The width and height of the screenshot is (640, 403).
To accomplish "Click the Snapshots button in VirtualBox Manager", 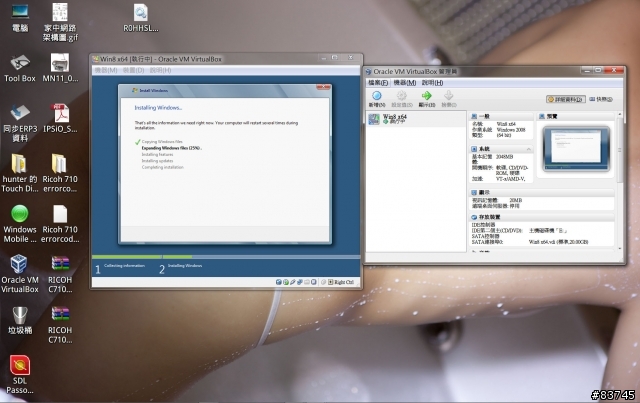I will tap(601, 99).
